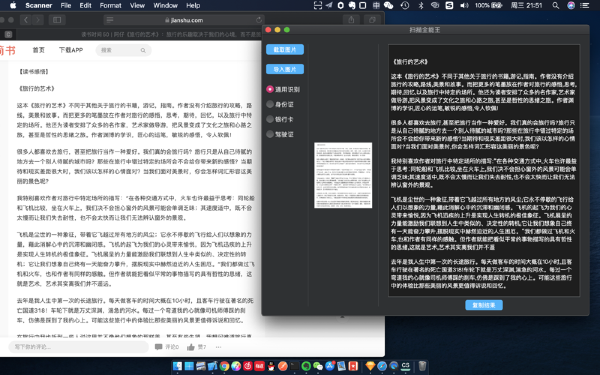Open Spotlight search in menu bar
The height and width of the screenshot is (375, 600).
tap(556, 5)
